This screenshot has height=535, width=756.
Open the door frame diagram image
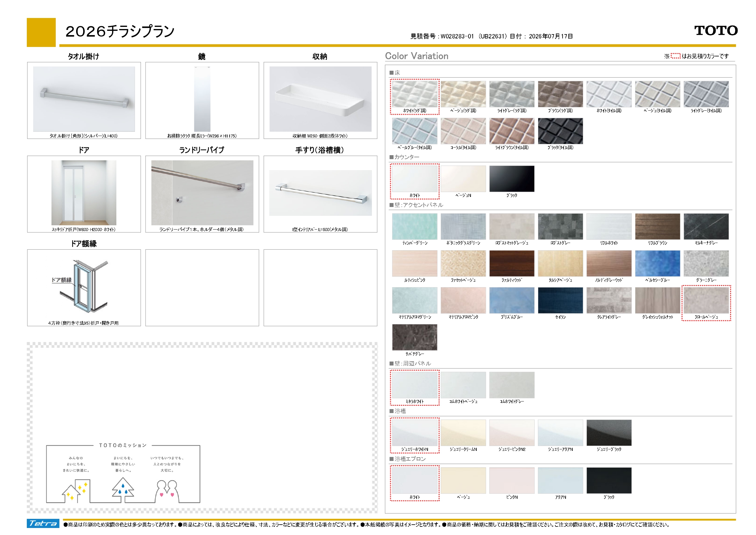[84, 287]
